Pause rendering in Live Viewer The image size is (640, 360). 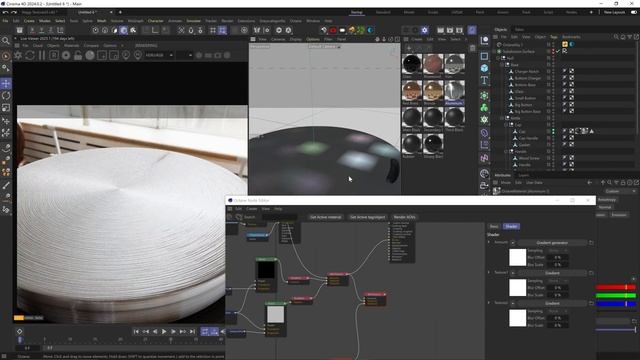click(42, 55)
